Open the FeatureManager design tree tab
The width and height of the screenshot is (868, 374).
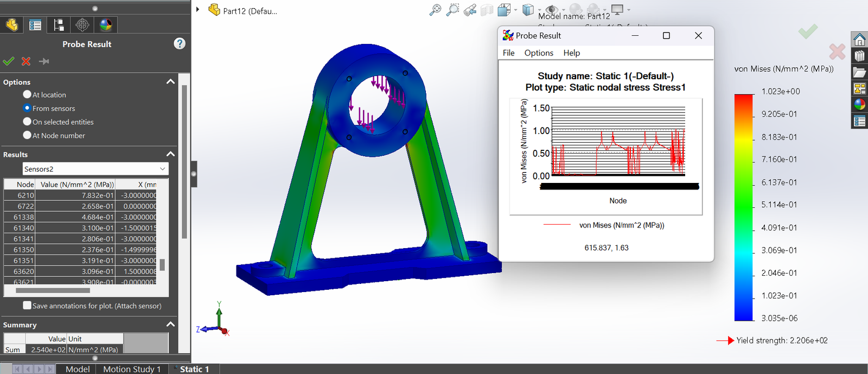pos(12,25)
